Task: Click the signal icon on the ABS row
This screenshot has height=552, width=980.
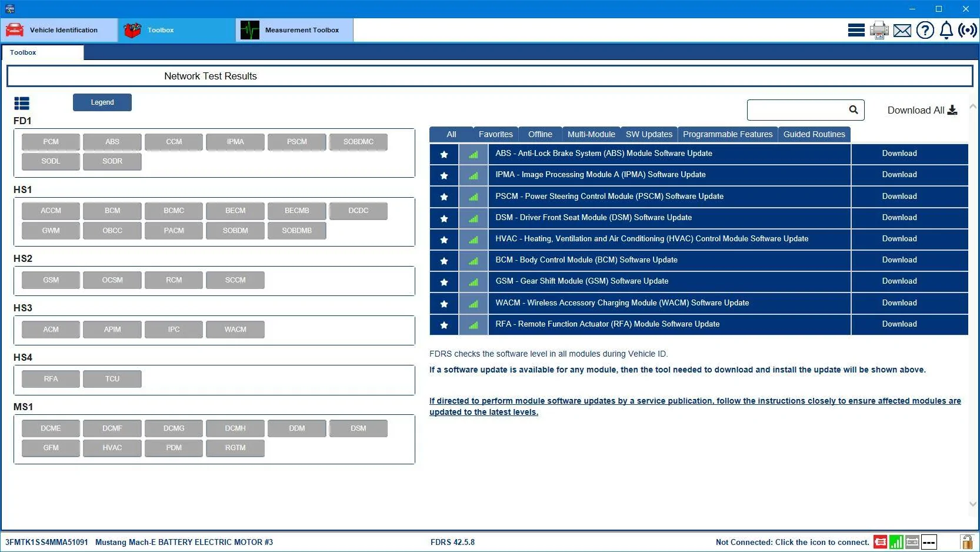Action: point(474,154)
